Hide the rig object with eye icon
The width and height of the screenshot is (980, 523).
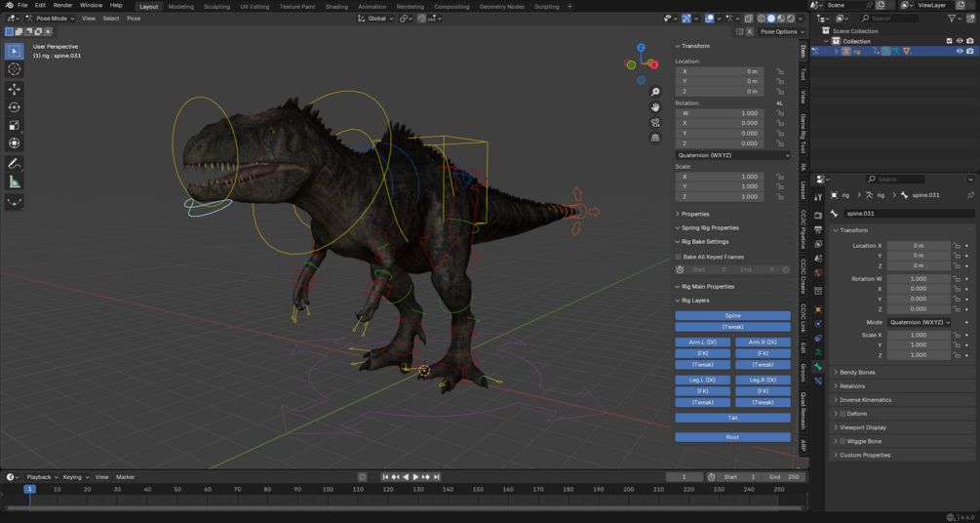tap(960, 51)
